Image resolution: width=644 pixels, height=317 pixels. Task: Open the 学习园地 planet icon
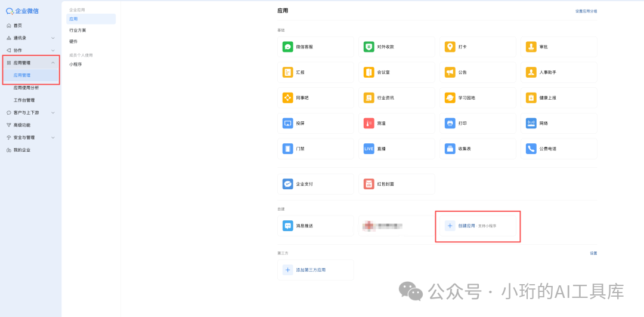pyautogui.click(x=450, y=98)
